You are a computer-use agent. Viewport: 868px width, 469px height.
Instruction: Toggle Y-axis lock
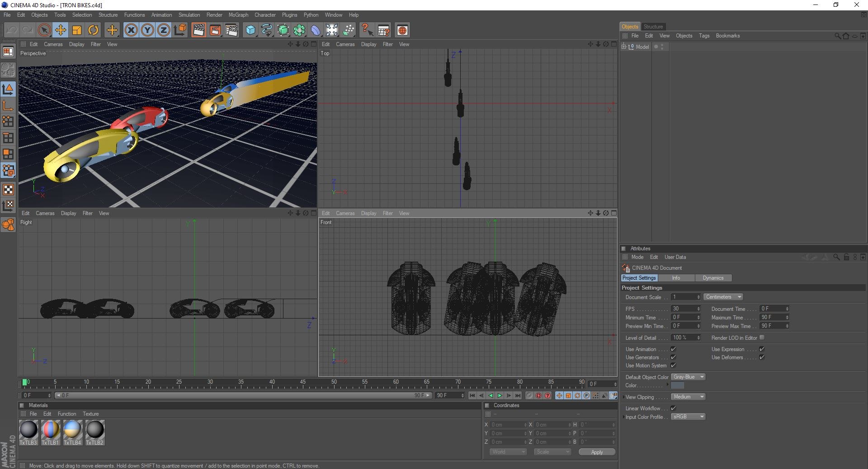pyautogui.click(x=147, y=30)
